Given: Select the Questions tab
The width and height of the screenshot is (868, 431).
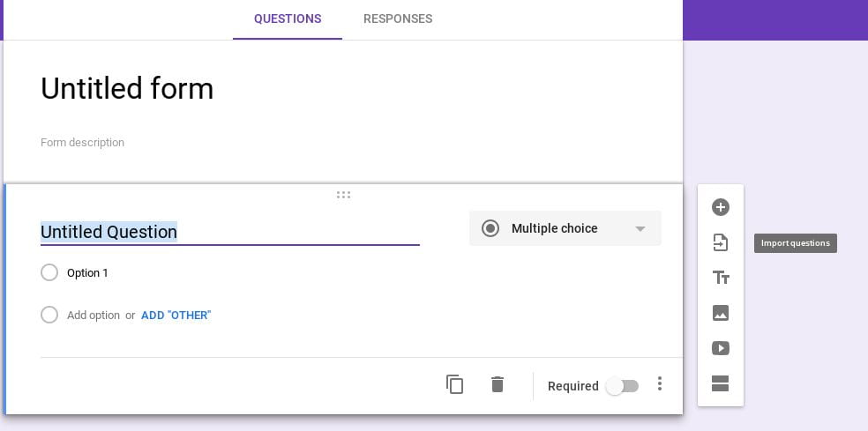Looking at the screenshot, I should [288, 19].
